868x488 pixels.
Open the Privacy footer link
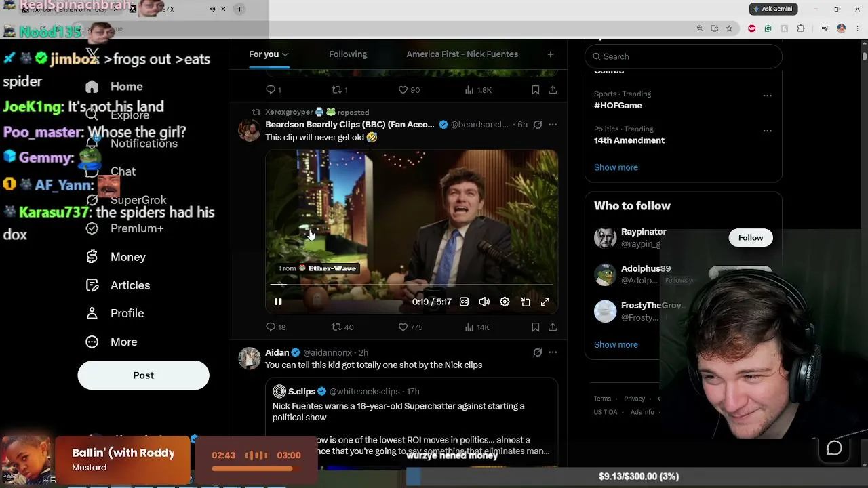[635, 399]
